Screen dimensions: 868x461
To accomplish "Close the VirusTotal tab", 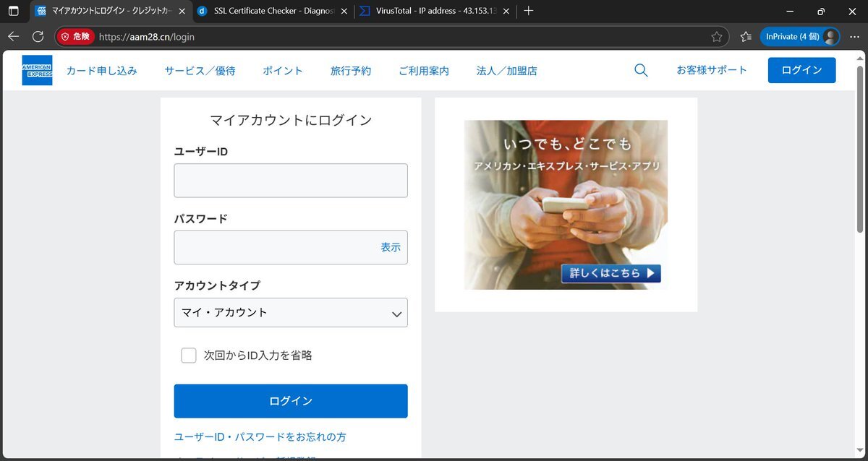I will tap(506, 12).
